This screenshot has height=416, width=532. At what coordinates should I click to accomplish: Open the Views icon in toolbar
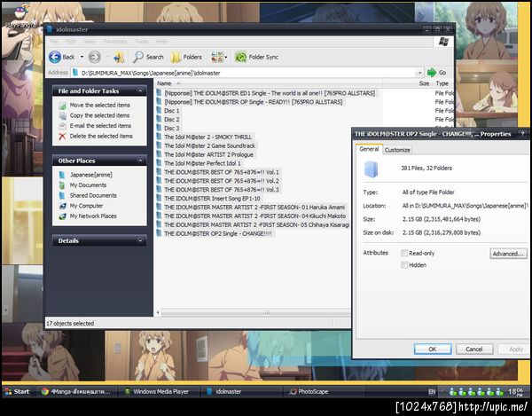pos(217,57)
